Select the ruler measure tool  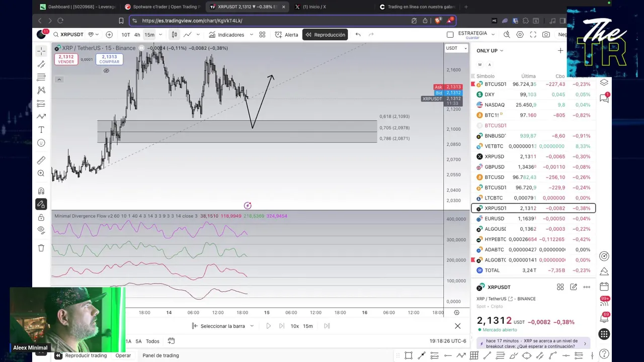tap(41, 160)
